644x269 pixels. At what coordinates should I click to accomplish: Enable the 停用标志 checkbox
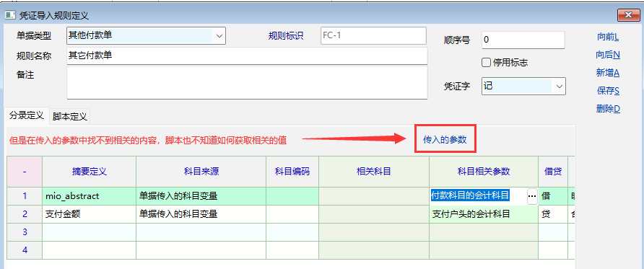(487, 63)
